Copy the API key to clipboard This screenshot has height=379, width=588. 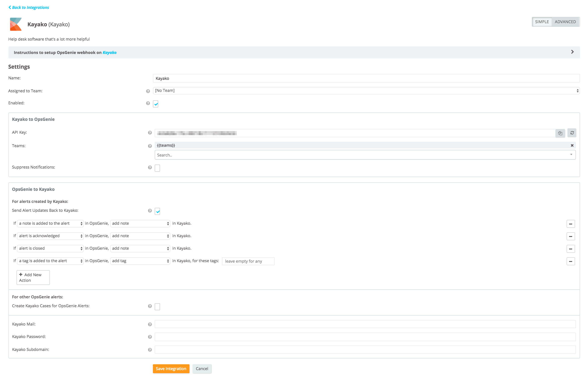(x=560, y=133)
